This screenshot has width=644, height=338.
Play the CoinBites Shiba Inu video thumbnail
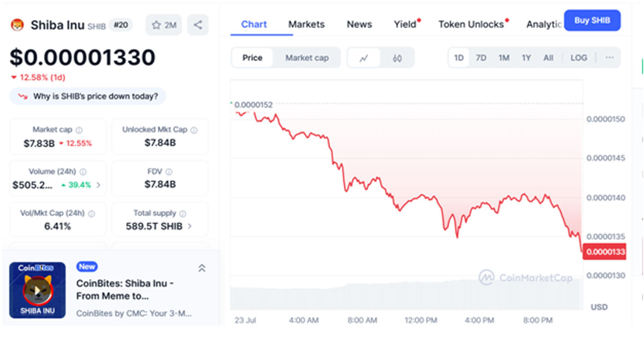[38, 290]
